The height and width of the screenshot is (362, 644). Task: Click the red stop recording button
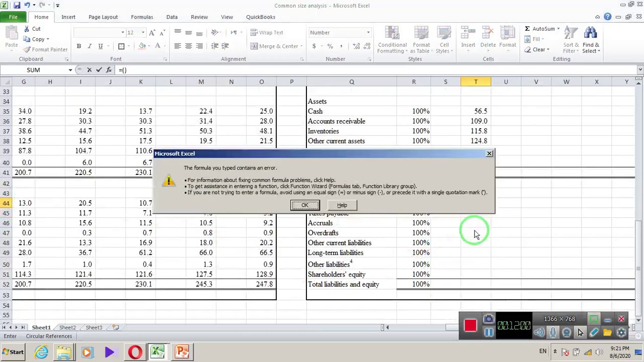470,326
